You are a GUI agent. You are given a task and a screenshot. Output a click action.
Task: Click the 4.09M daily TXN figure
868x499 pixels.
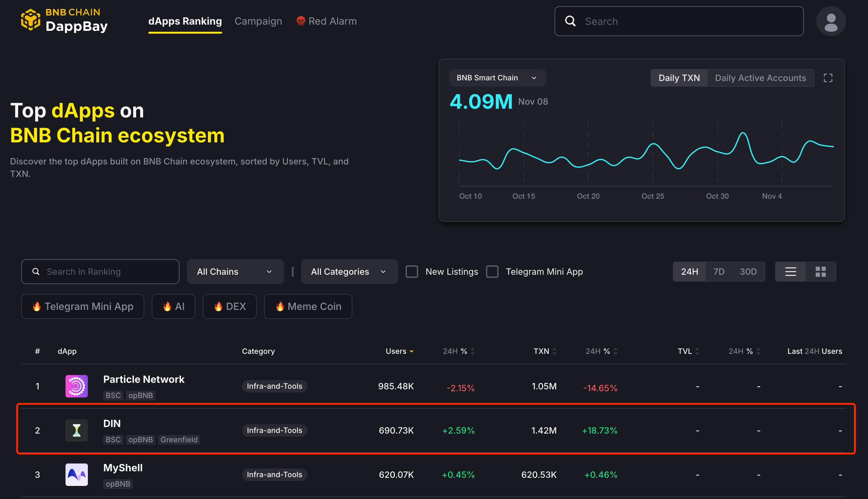point(481,102)
